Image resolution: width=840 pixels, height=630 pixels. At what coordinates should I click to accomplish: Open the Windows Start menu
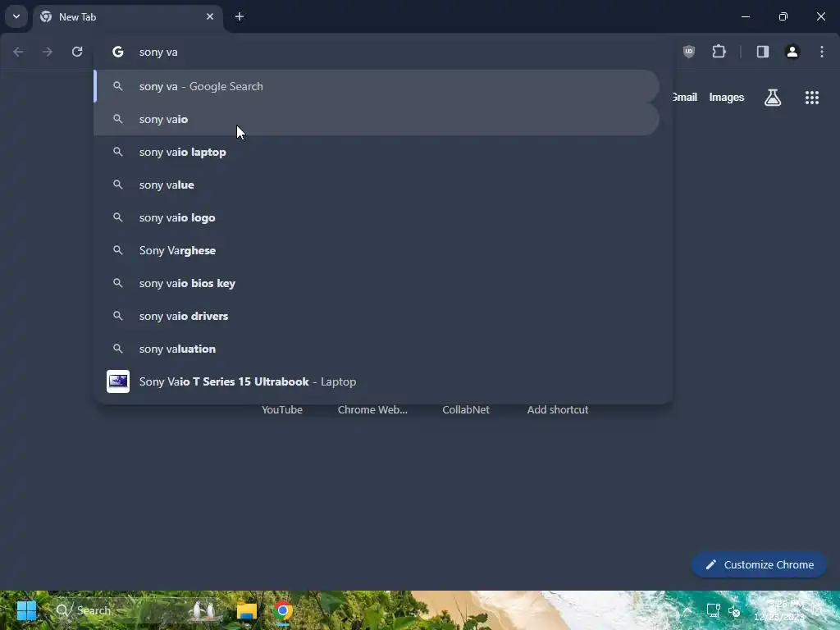tap(26, 610)
